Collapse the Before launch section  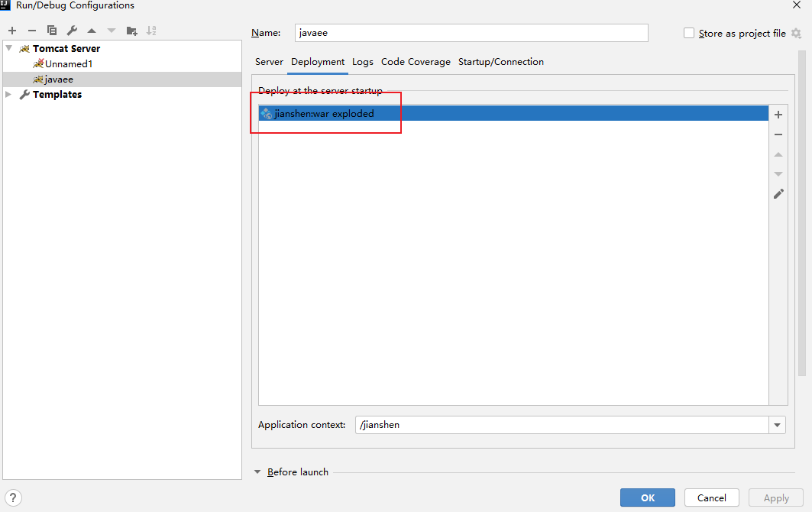[x=257, y=472]
